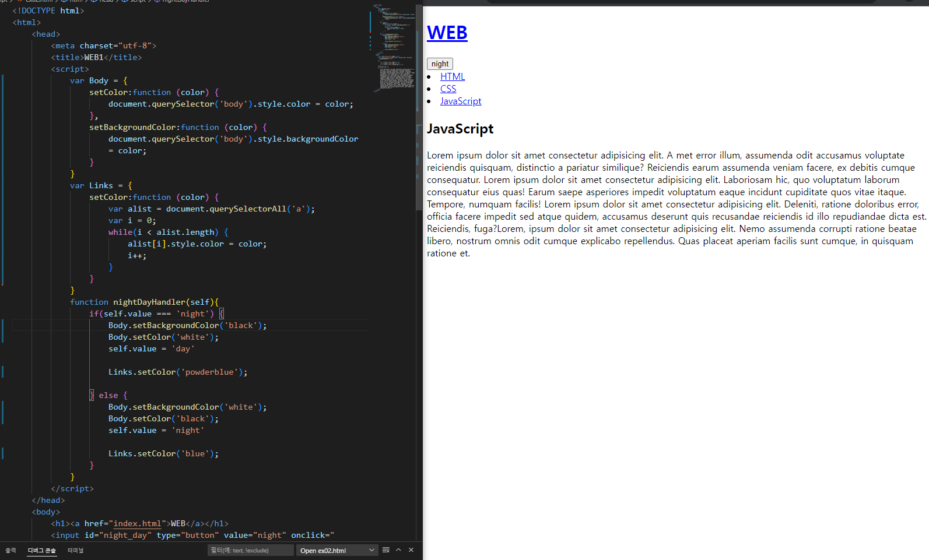The image size is (929, 560).
Task: Click the '} else {' line
Action: coord(108,395)
